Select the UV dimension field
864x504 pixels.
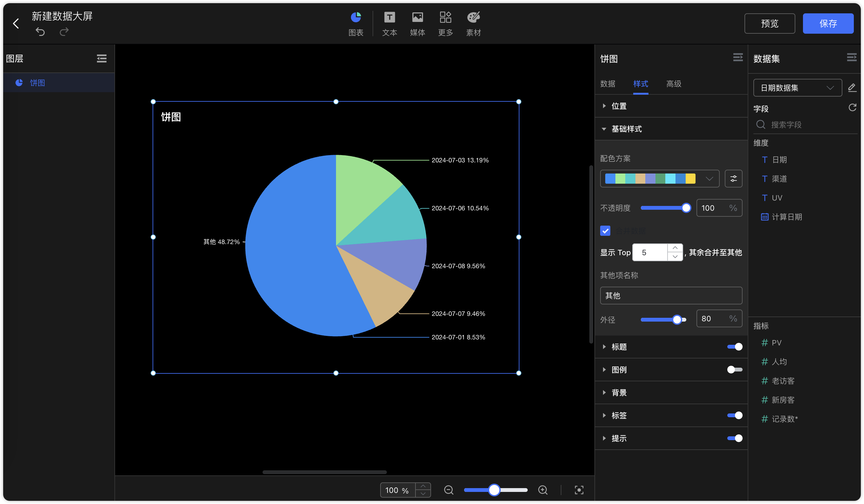pyautogui.click(x=772, y=198)
